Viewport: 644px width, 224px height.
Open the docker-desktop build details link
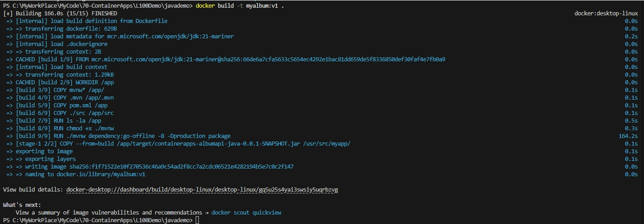pos(202,190)
